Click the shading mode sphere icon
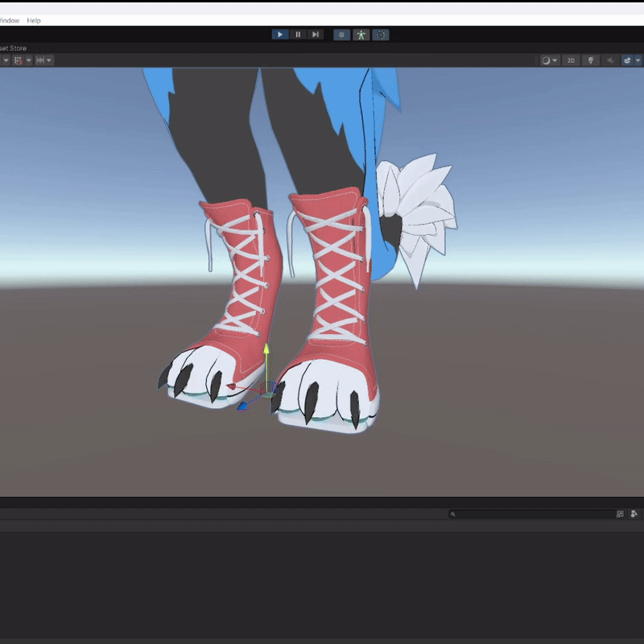 (x=546, y=60)
